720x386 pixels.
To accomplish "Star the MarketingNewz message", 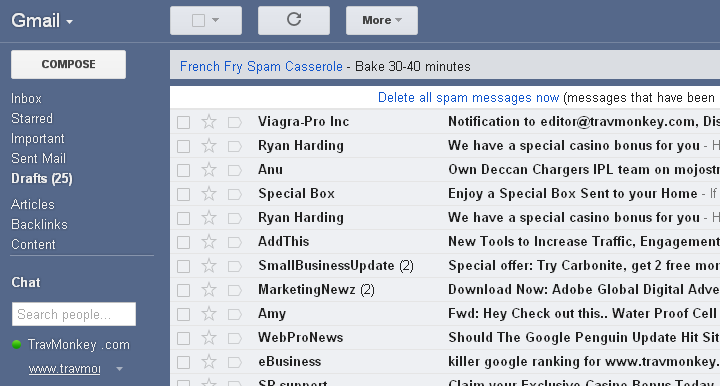I will tap(209, 290).
